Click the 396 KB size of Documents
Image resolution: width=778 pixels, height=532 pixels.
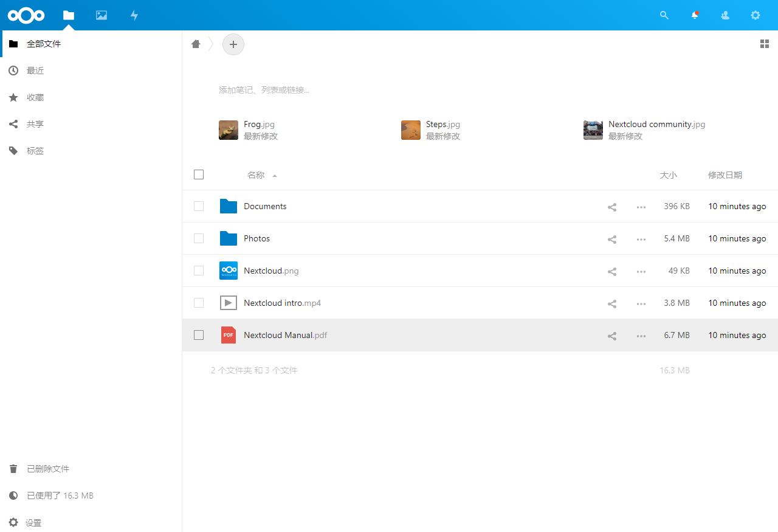point(676,206)
